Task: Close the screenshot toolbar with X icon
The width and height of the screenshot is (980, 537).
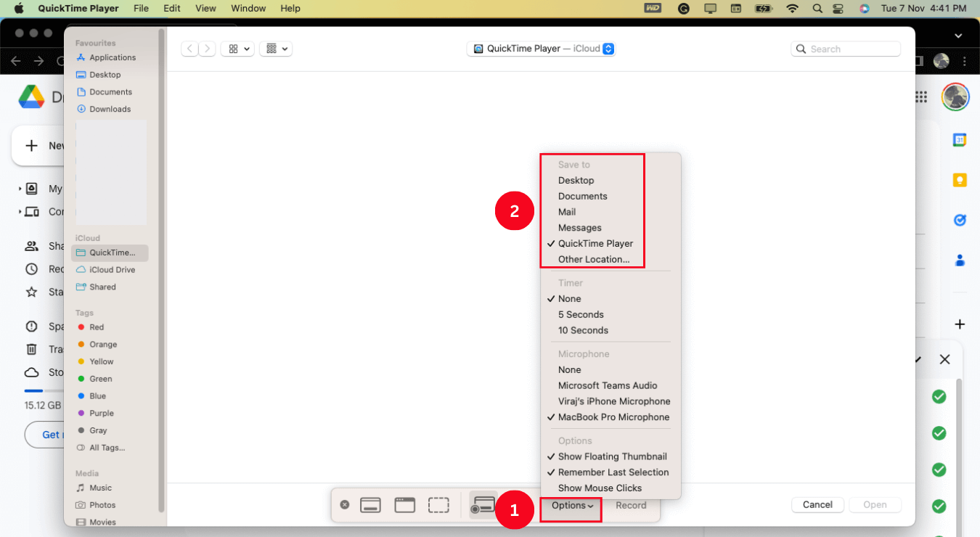Action: tap(345, 505)
